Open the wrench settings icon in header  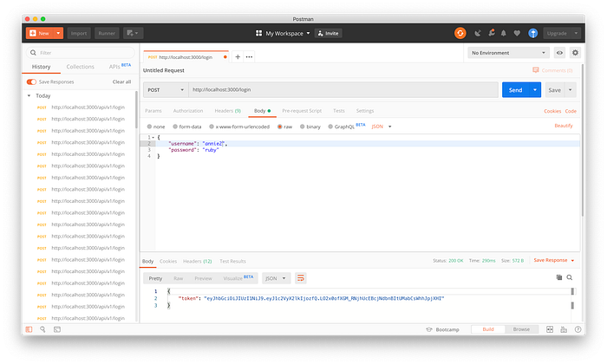[492, 33]
